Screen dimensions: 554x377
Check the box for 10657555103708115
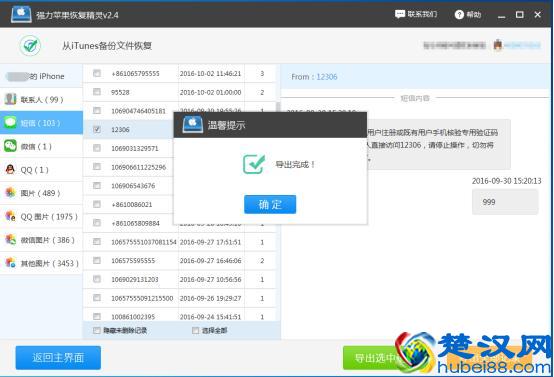click(97, 242)
